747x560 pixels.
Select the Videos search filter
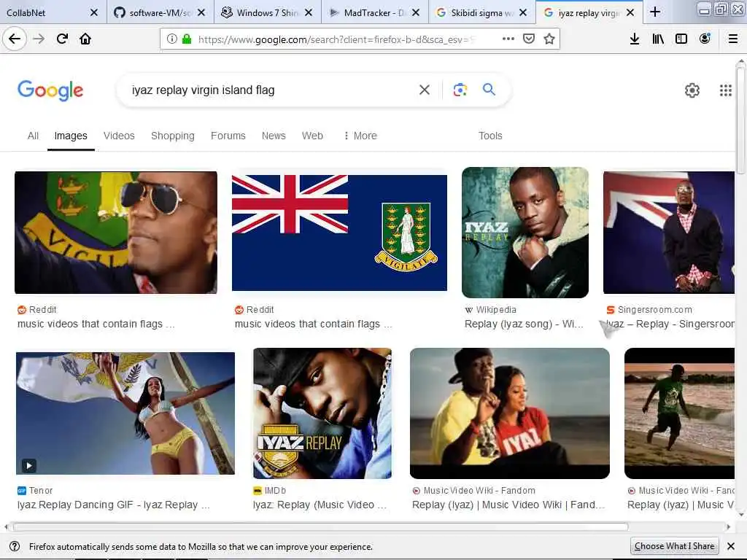(119, 136)
